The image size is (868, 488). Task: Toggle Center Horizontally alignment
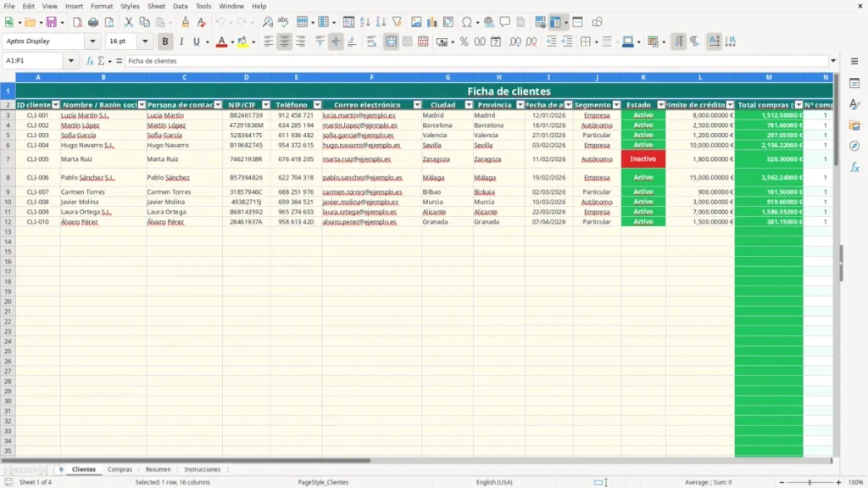pos(285,42)
